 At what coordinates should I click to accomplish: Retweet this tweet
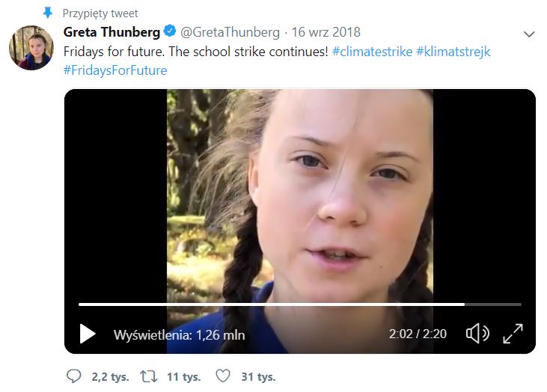click(150, 376)
